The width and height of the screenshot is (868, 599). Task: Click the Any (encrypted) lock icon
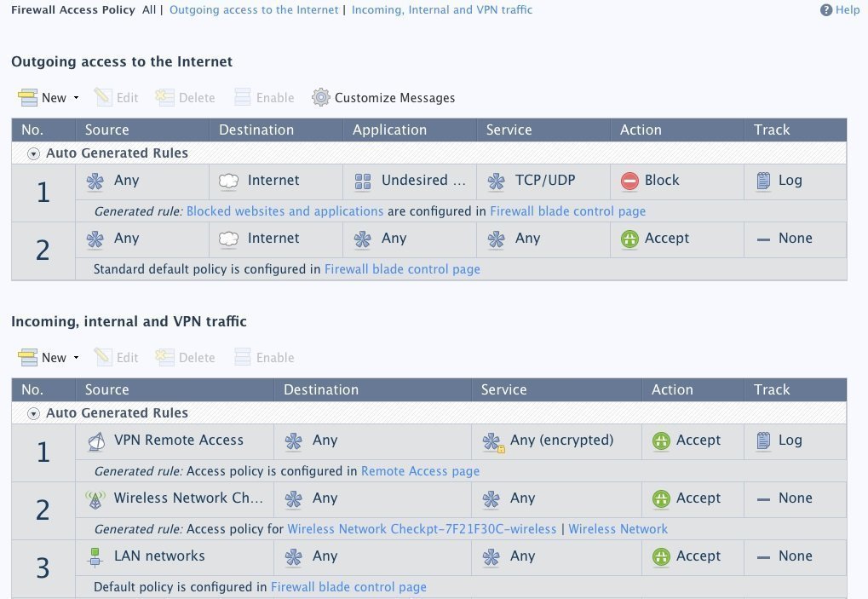coord(492,442)
